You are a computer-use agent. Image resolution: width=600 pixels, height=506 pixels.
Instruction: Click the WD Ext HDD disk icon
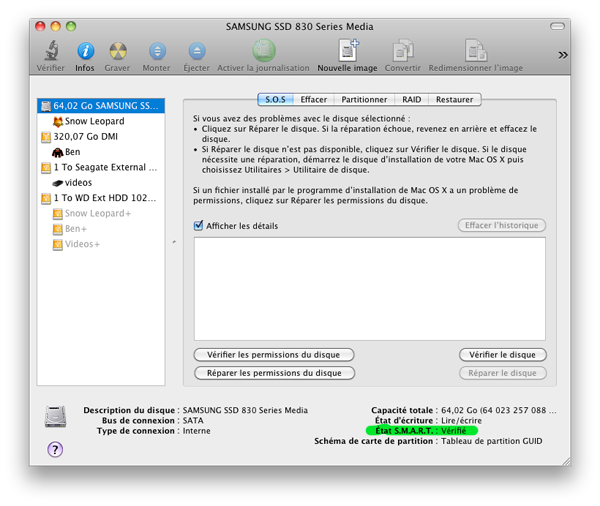[46, 198]
